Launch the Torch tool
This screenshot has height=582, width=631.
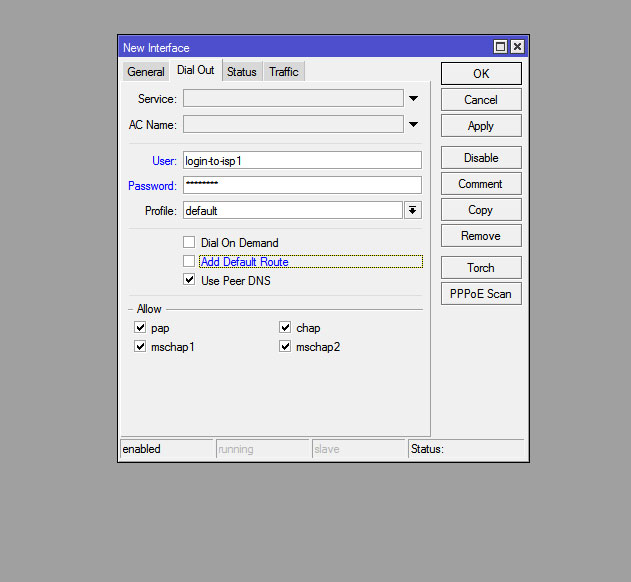point(481,268)
